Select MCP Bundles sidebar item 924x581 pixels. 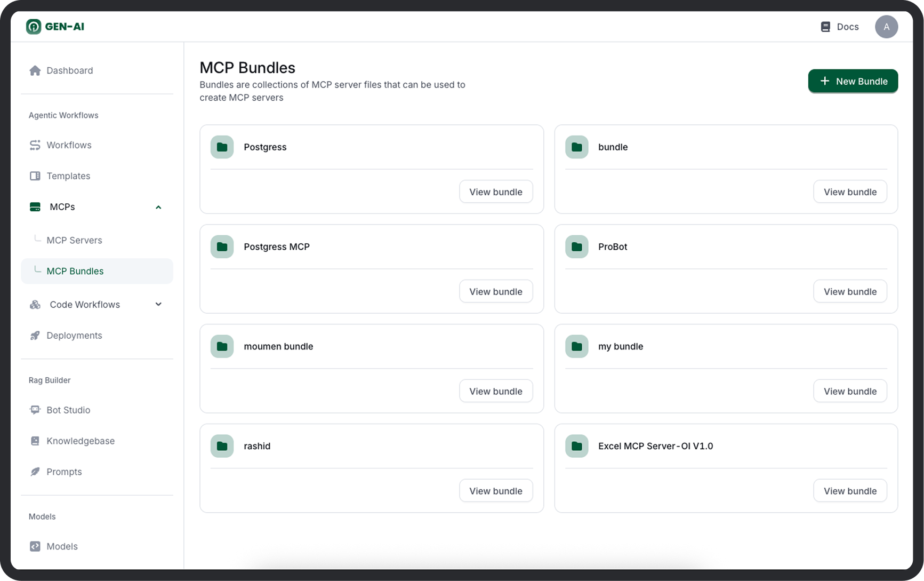[75, 271]
